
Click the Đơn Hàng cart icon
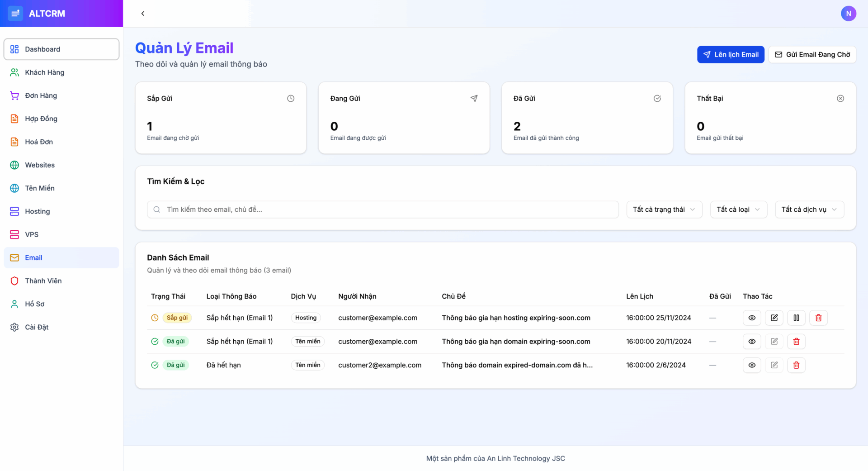coord(14,95)
